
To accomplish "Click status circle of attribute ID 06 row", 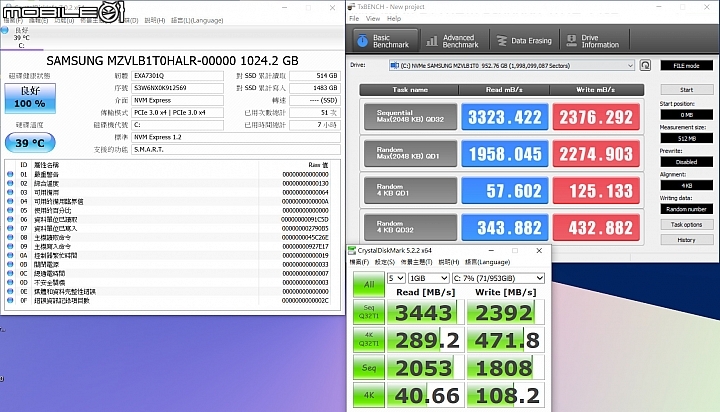I will tap(10, 219).
